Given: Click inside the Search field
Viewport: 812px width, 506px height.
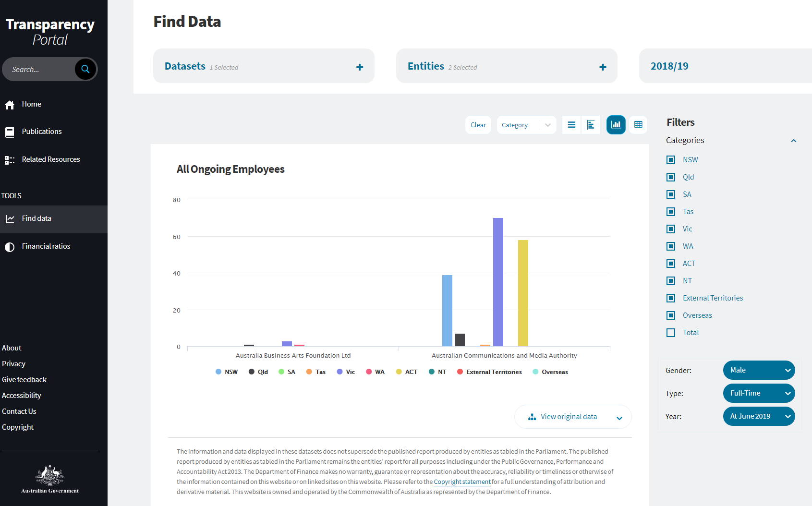Looking at the screenshot, I should (43, 69).
